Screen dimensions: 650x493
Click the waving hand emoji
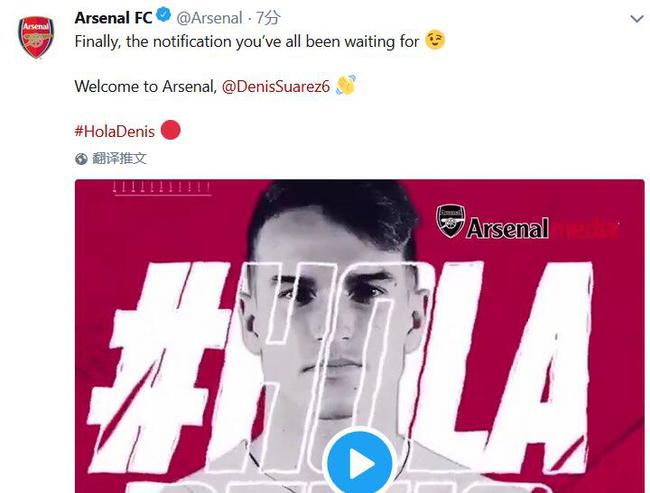[x=346, y=85]
